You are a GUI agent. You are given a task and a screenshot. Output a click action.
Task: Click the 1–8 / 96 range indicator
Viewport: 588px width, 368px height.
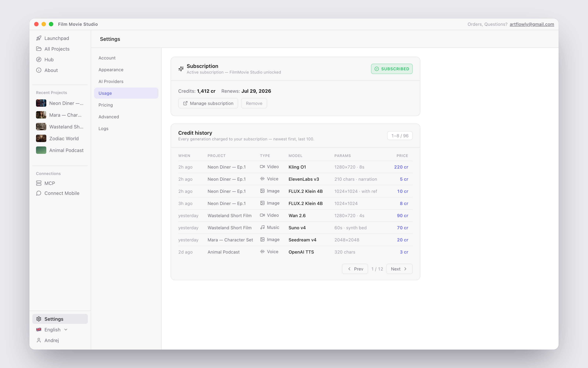(x=400, y=136)
